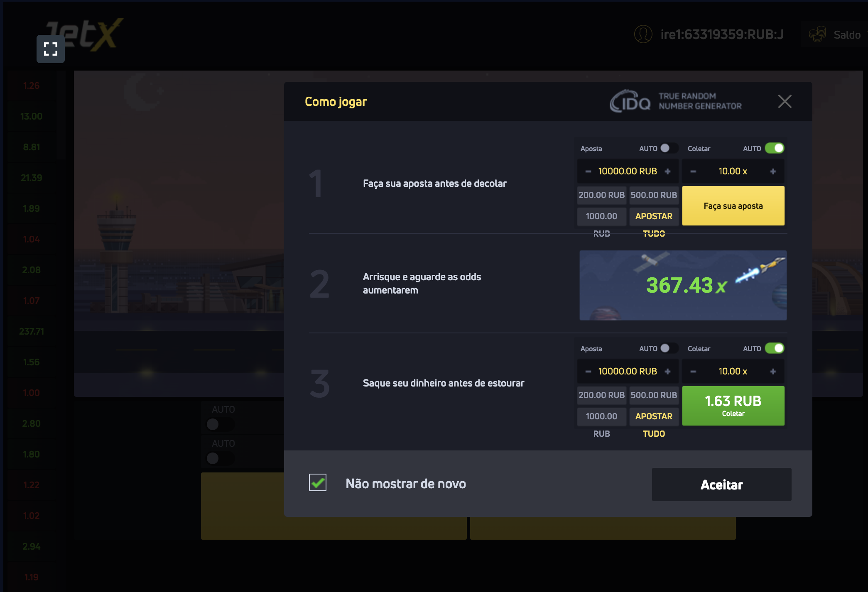
Task: Increase the 10.00 x multiplier in step 1
Action: tap(772, 171)
